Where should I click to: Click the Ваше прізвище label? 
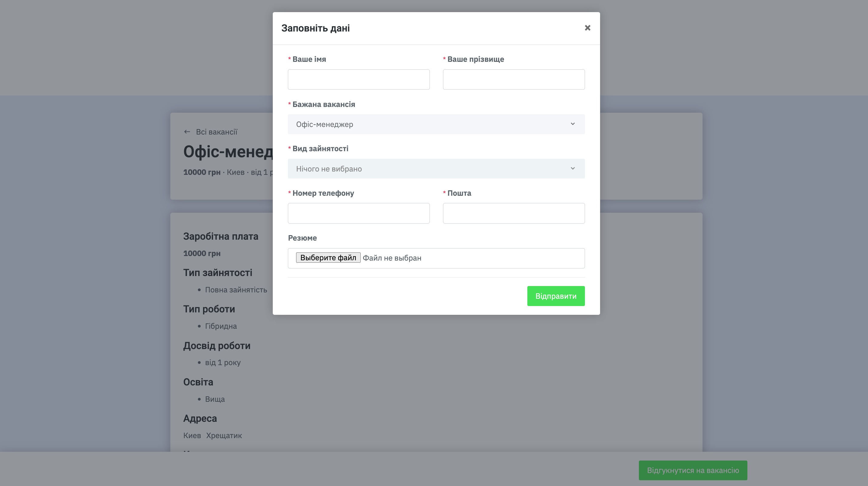coord(476,59)
